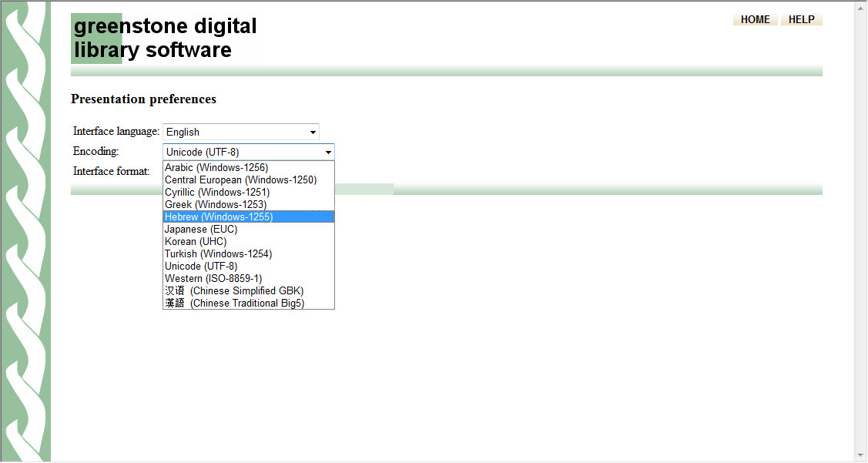Select Cyrillic (Windows-1251) option
868x463 pixels.
[x=249, y=192]
